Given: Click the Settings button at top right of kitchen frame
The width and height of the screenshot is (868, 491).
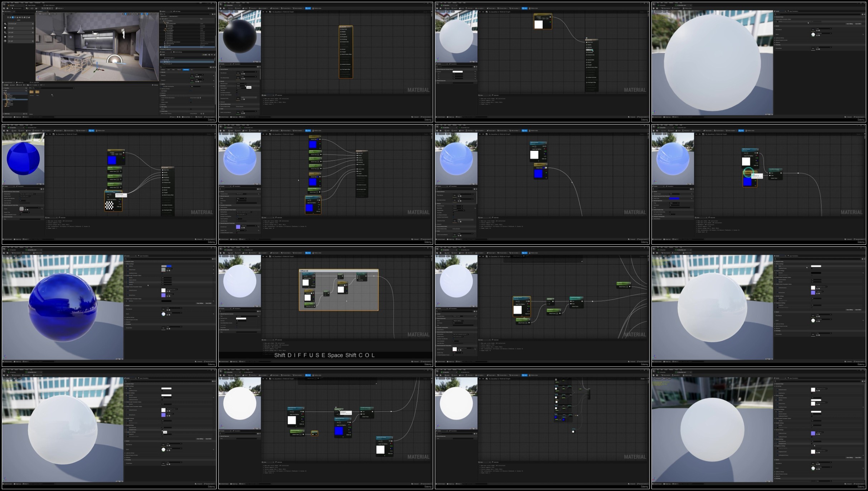Looking at the screenshot, I should click(211, 8).
